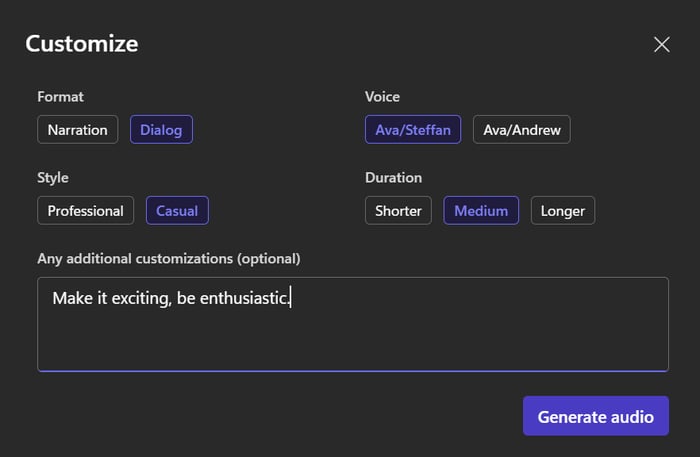Select Narration format option

point(78,130)
